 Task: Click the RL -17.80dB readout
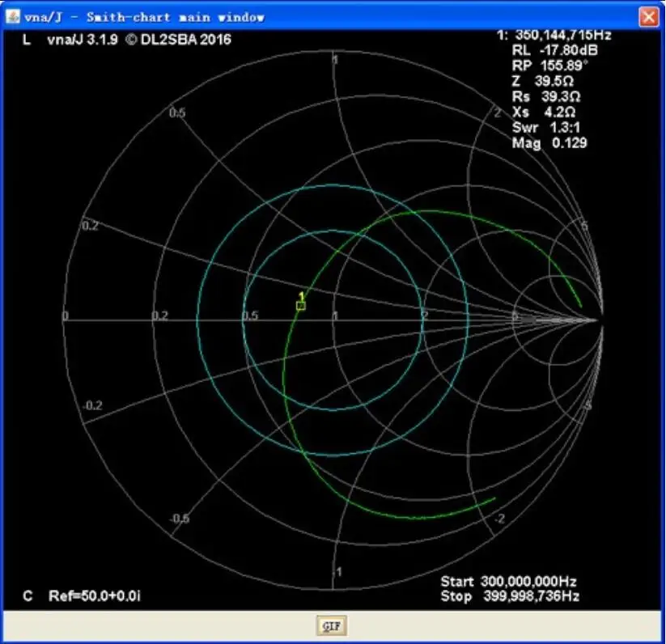click(554, 50)
